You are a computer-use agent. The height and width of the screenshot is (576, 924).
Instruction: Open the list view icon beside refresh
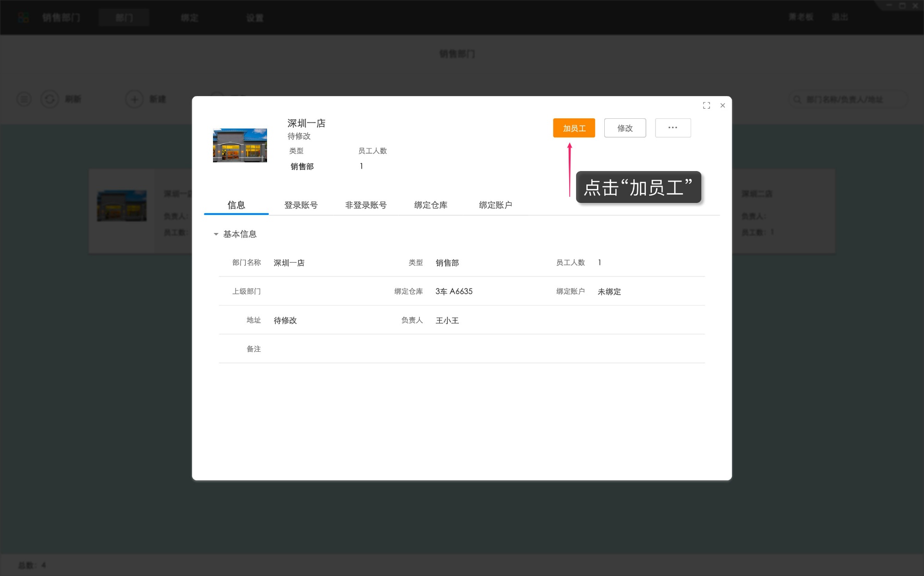click(24, 99)
